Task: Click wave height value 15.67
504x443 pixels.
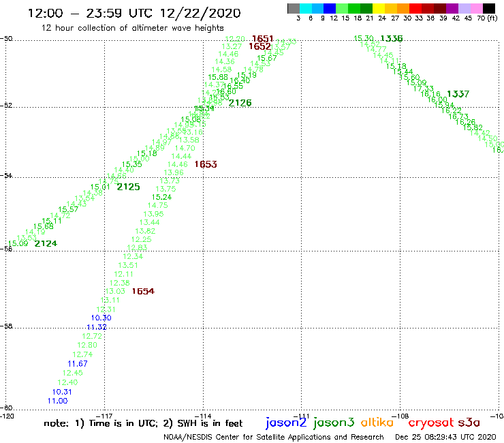Action: (x=267, y=58)
